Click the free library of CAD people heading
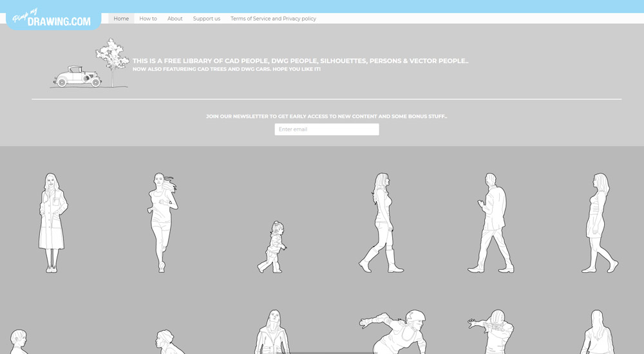Image resolution: width=644 pixels, height=354 pixels. point(300,61)
